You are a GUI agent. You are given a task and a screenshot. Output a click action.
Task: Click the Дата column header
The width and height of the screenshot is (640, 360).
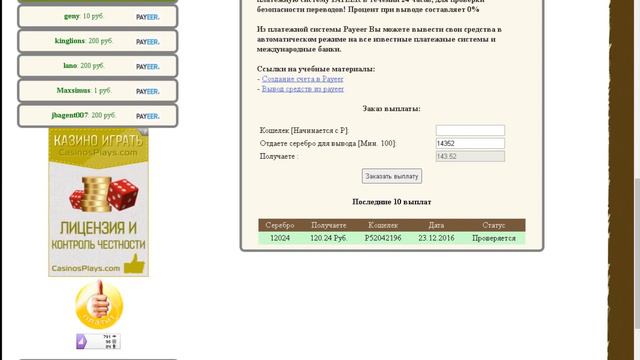[436, 225]
